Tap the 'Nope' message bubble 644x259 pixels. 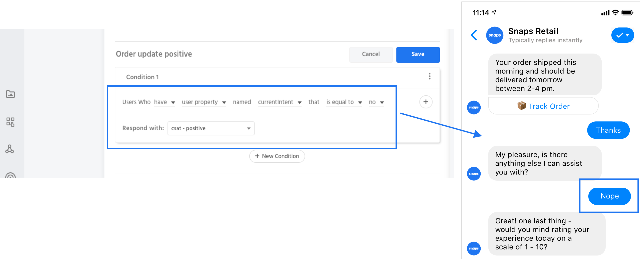click(x=609, y=196)
